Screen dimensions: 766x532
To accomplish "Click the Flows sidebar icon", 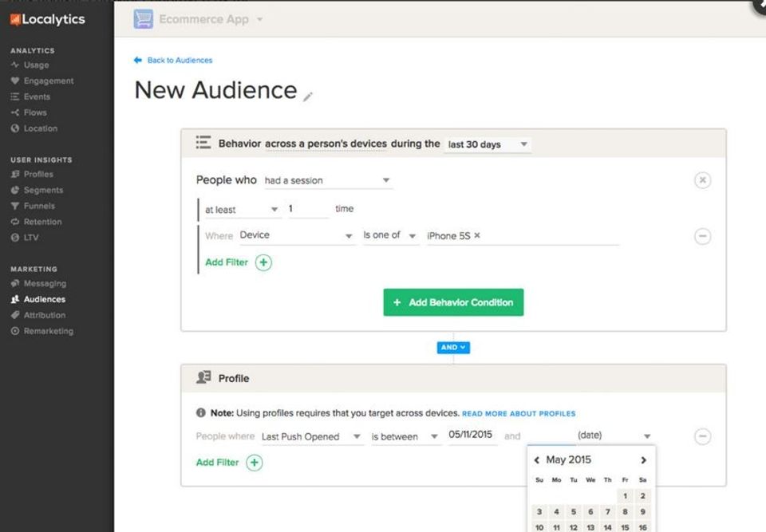I will point(15,112).
